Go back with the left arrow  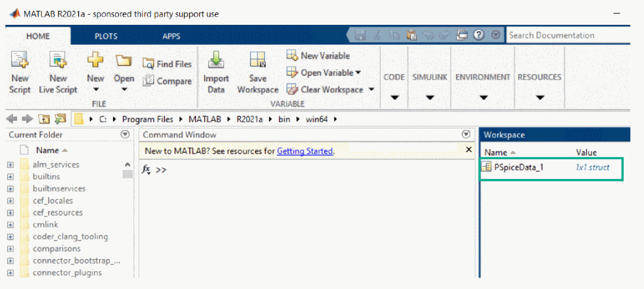[x=12, y=119]
